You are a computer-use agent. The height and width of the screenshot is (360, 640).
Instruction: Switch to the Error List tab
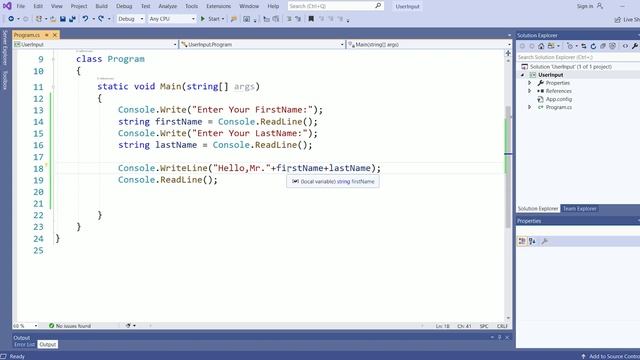coord(24,344)
